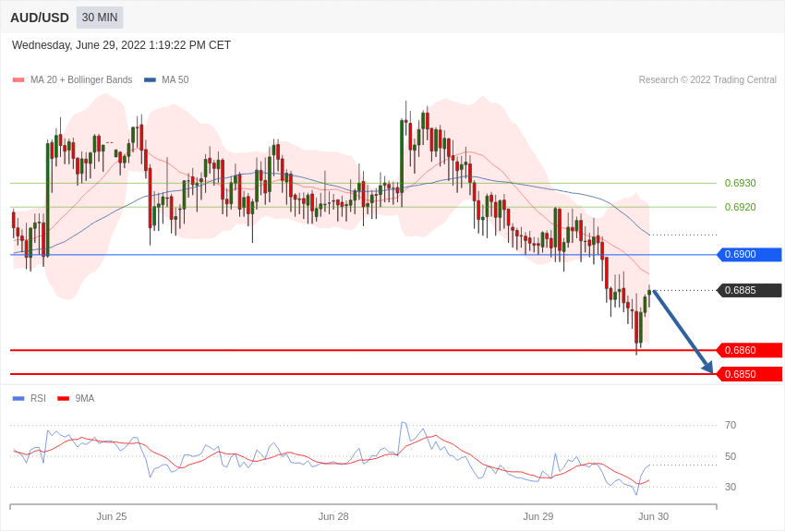
Task: Click the 0.6920 resistance level label
Action: (741, 207)
